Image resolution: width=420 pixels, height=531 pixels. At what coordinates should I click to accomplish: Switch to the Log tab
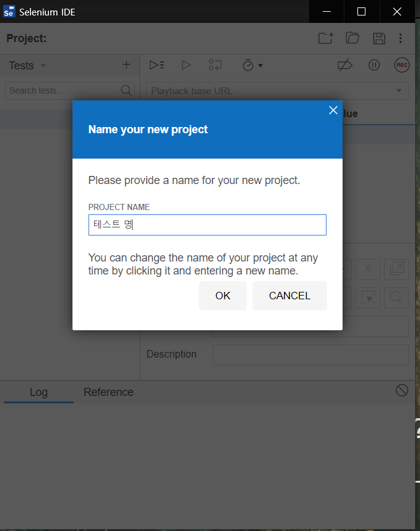click(38, 392)
